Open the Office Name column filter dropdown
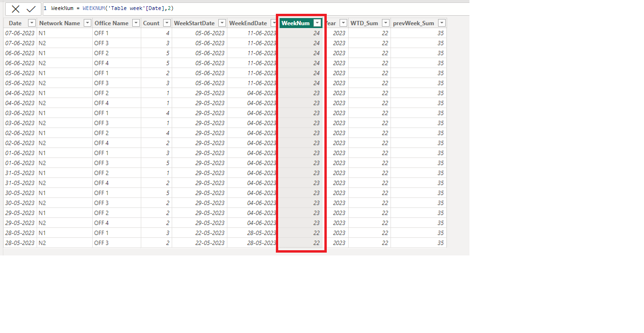Viewport: 644px width, 333px height. (x=136, y=23)
